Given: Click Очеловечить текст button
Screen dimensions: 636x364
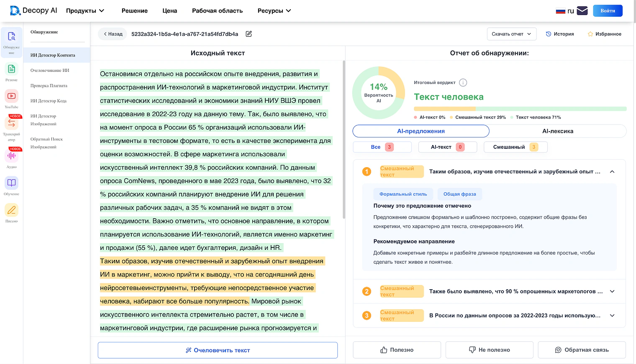Looking at the screenshot, I should 218,350.
